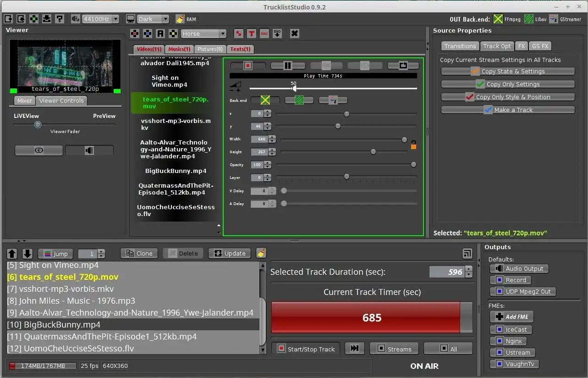Screen dimensions: 588x378
Task: Click the OSD download arrow icon
Action: [x=277, y=33]
